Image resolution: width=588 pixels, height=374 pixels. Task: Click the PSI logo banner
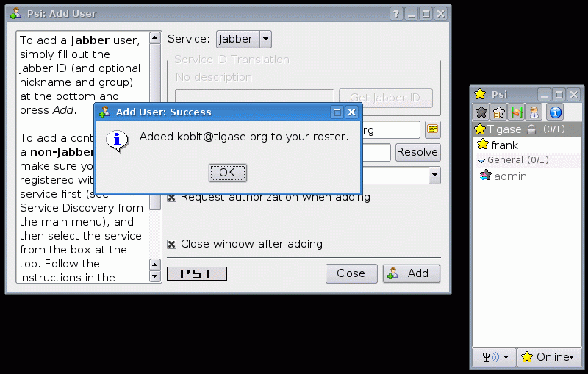pyautogui.click(x=197, y=273)
